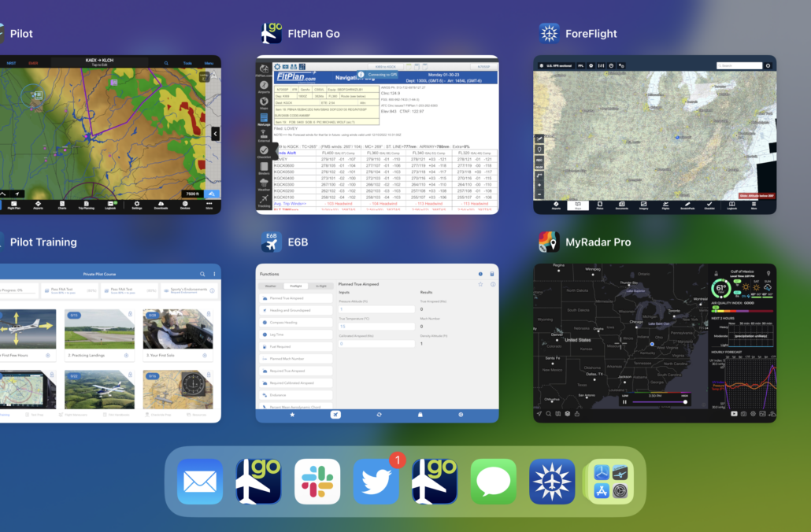Click True Temperature input in E6B
The image size is (811, 532).
pos(376,327)
